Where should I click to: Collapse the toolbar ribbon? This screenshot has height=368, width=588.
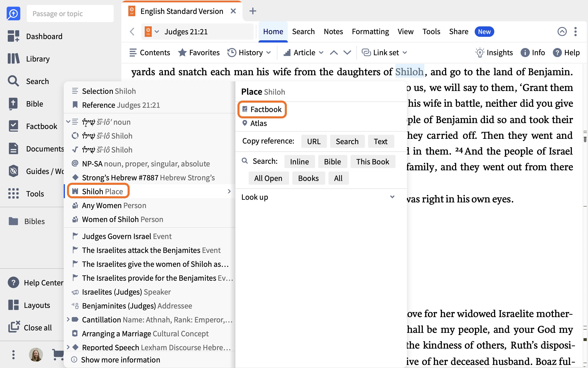pyautogui.click(x=562, y=31)
